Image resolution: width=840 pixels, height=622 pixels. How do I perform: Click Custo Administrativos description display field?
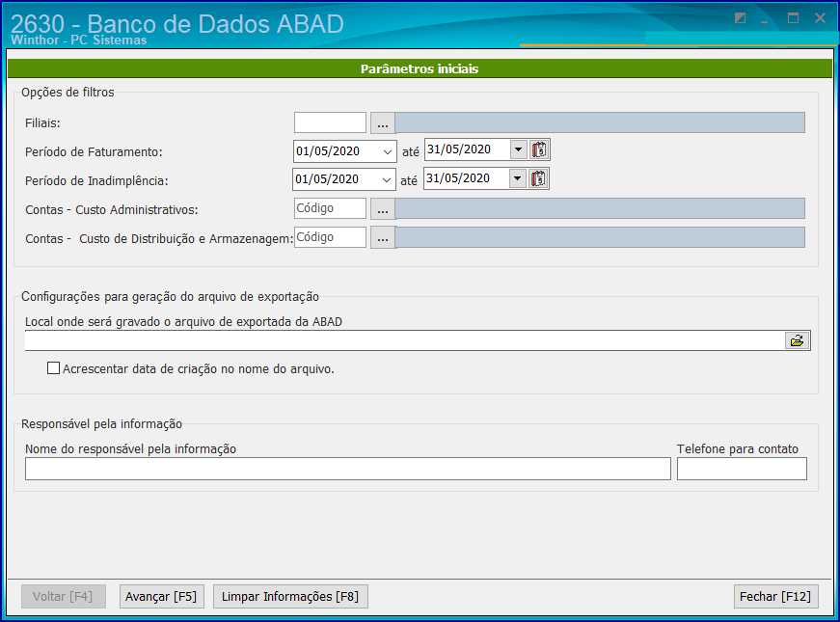(x=600, y=208)
